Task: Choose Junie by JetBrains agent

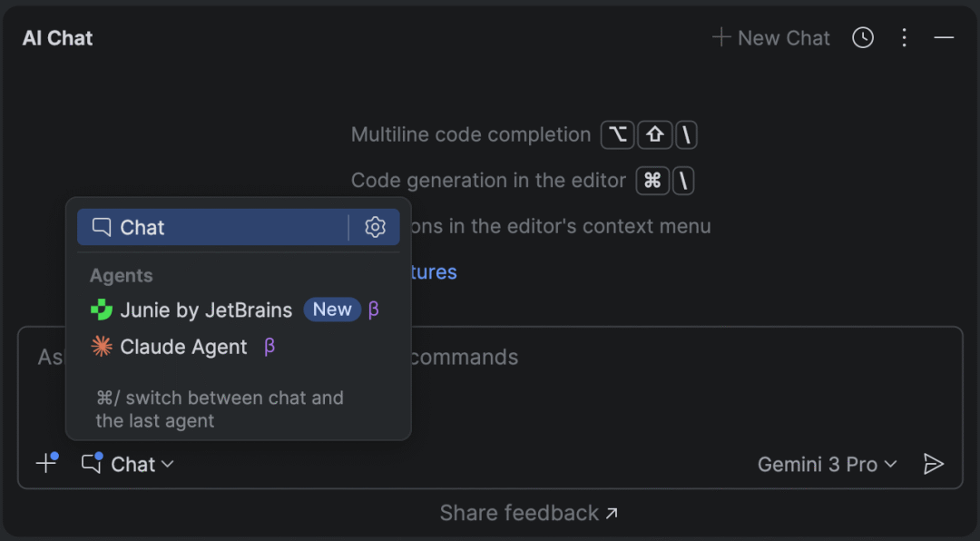Action: click(x=238, y=310)
